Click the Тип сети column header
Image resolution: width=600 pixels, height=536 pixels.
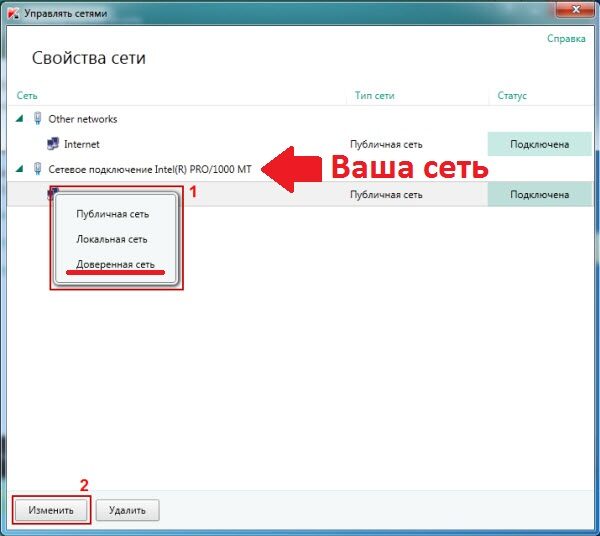[374, 96]
